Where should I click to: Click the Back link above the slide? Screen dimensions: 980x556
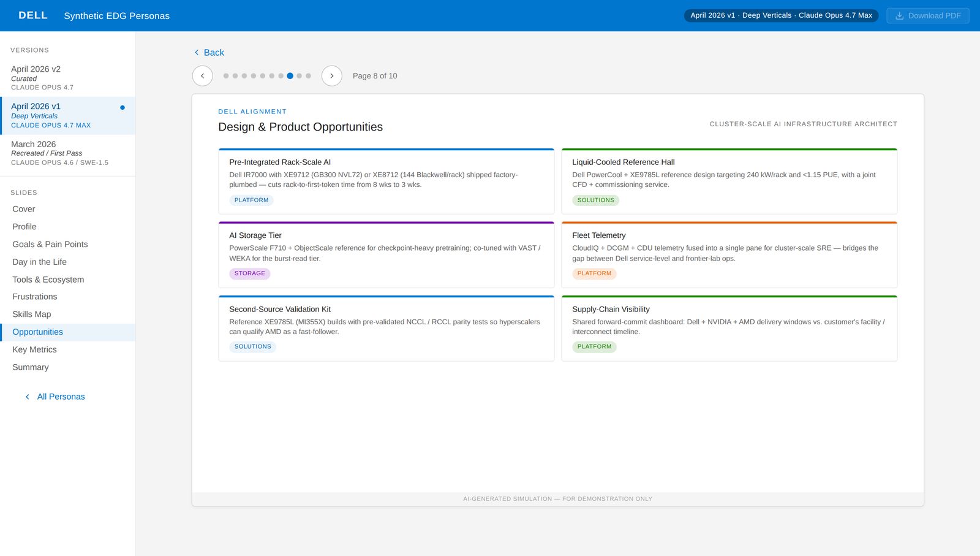click(x=213, y=53)
